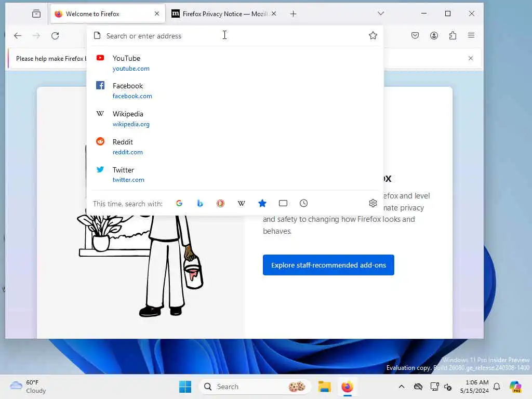Search this time with Bing icon
This screenshot has width=532, height=399.
tap(200, 203)
